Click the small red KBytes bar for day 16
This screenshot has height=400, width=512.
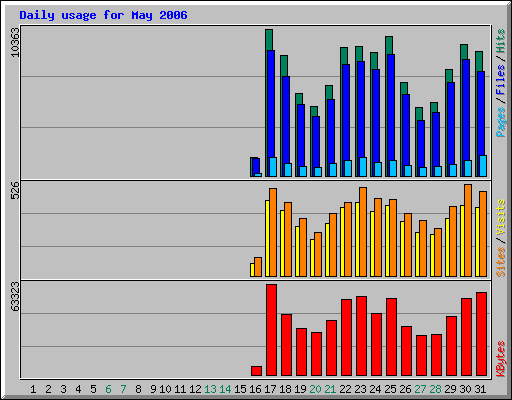256,371
